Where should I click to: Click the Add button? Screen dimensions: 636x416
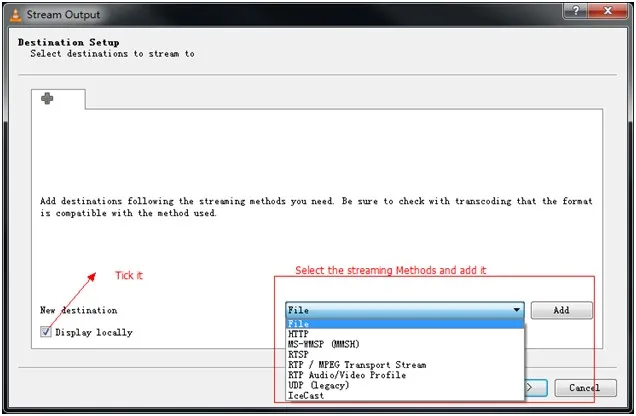click(x=561, y=310)
